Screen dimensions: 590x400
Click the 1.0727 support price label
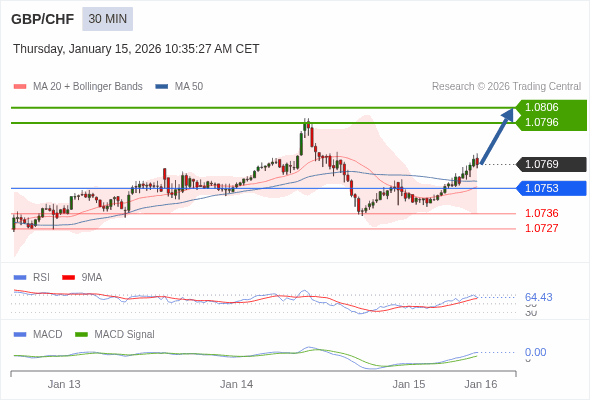[x=541, y=228]
